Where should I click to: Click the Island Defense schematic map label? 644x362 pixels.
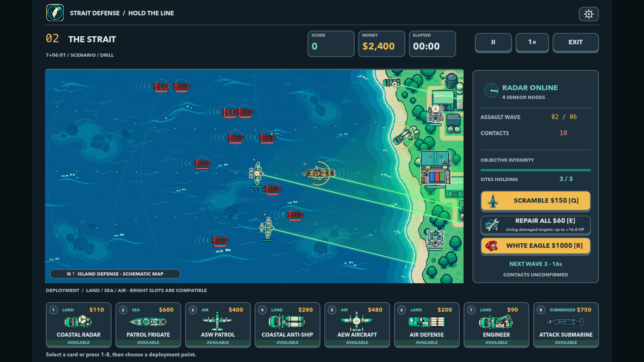tap(115, 274)
